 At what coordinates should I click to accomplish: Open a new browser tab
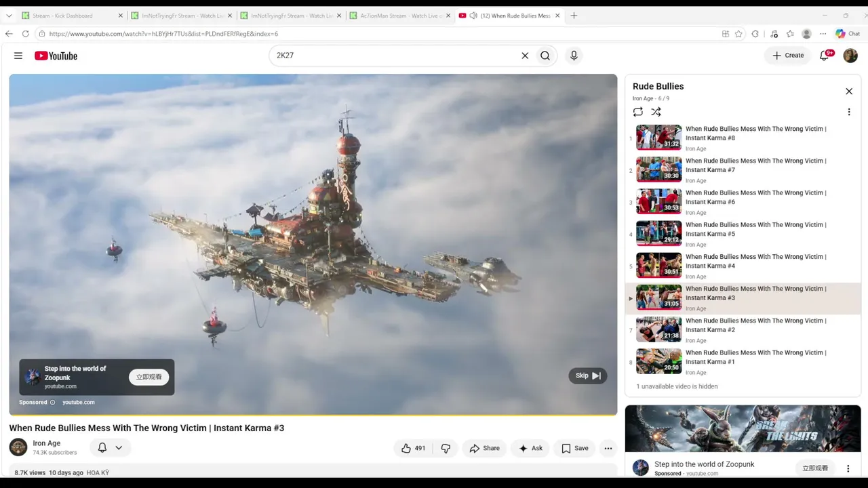click(x=574, y=16)
